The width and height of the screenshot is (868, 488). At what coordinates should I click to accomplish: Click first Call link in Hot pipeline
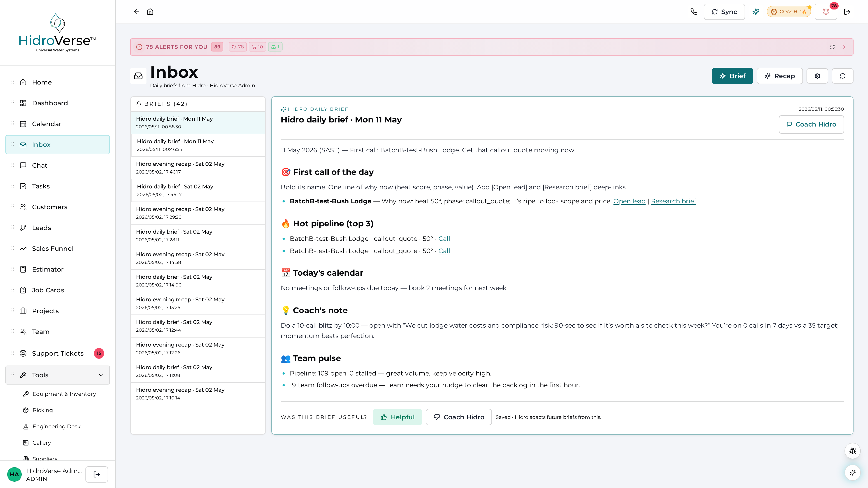coord(444,238)
